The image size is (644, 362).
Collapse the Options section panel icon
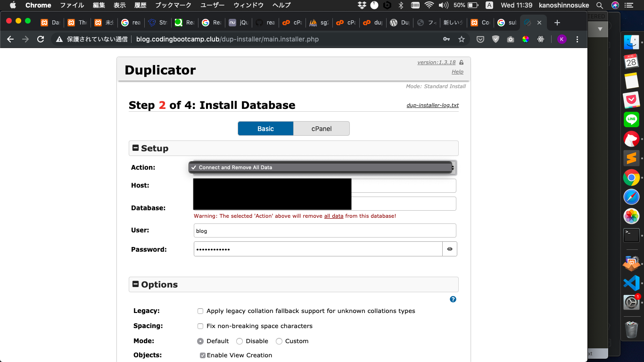[135, 284]
